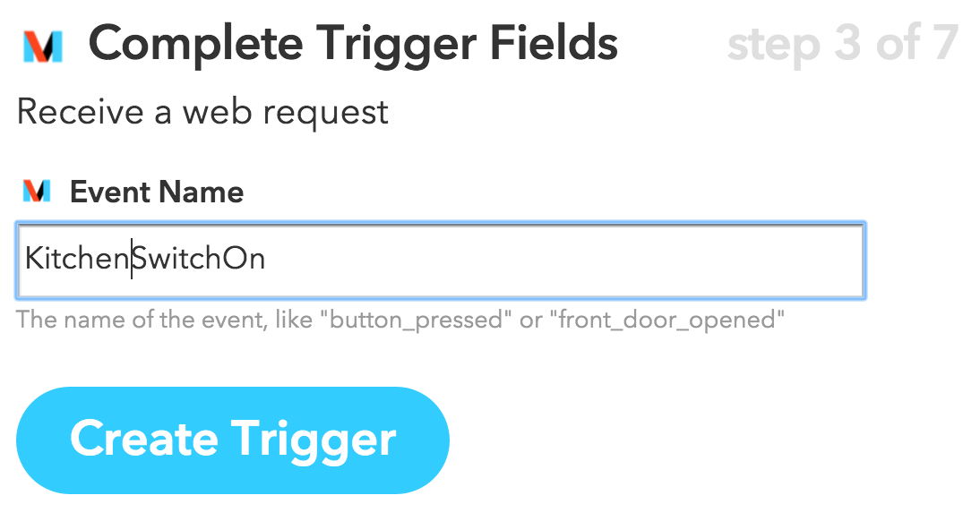The width and height of the screenshot is (980, 521).
Task: Click the word "Kitchen" inside the input
Action: pos(77,259)
